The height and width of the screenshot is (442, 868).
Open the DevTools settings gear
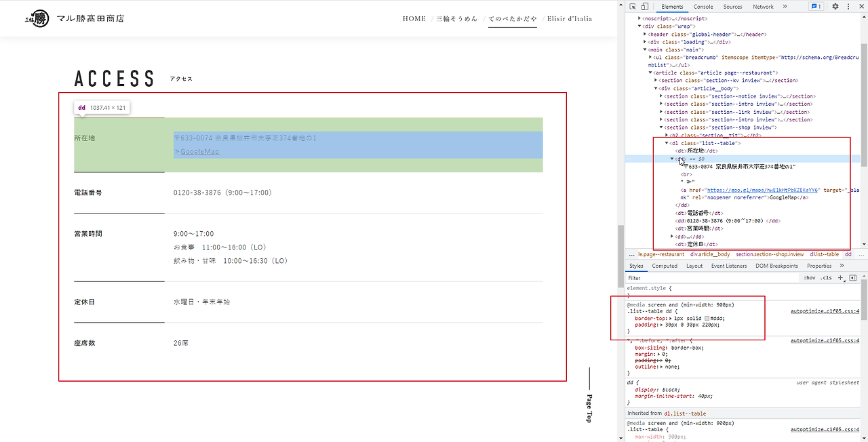(x=835, y=7)
